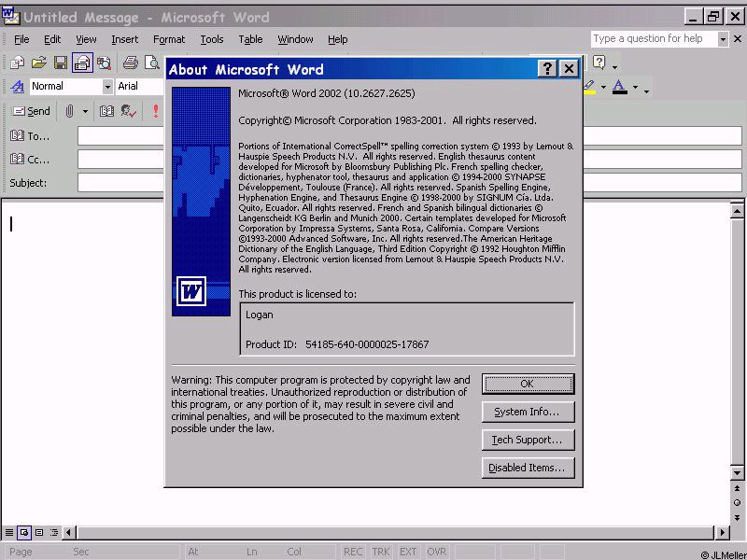Click the horizontal scrollbar left arrow

coord(68,532)
